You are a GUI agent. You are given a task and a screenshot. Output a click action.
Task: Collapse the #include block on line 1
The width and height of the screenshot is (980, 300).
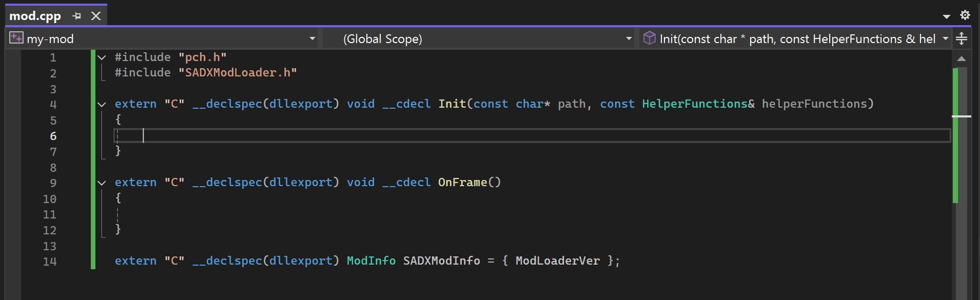click(102, 57)
